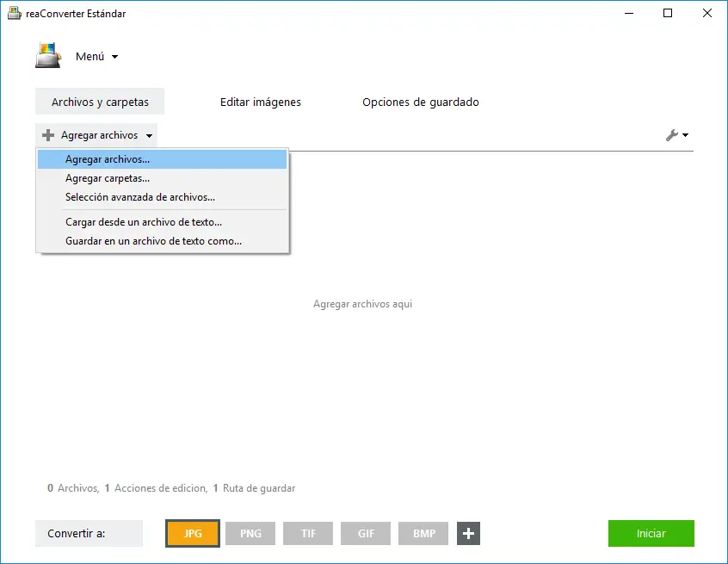Choose Agregar archivos... menu entry

click(x=163, y=159)
